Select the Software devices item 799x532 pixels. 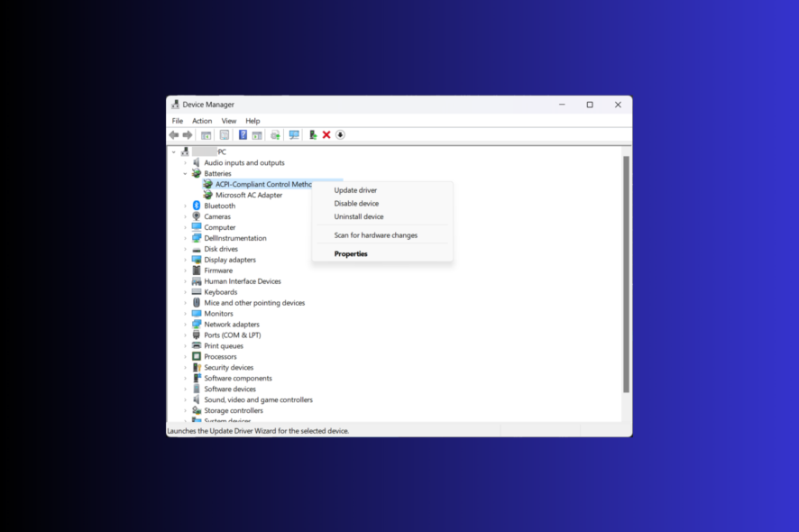tap(230, 389)
